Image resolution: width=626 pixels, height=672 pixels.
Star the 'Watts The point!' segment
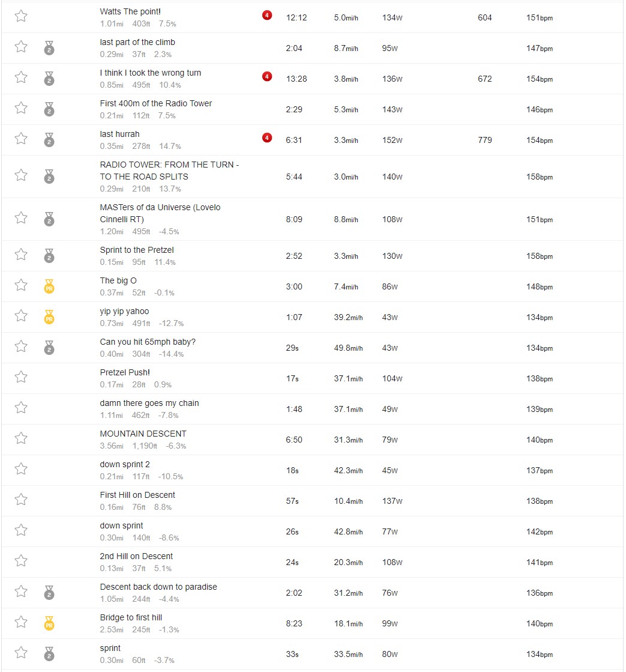(21, 16)
